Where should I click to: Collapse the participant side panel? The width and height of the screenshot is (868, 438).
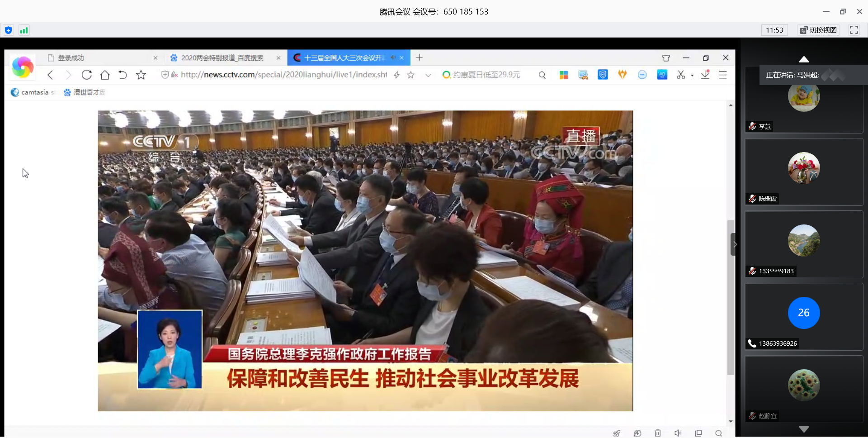point(735,244)
